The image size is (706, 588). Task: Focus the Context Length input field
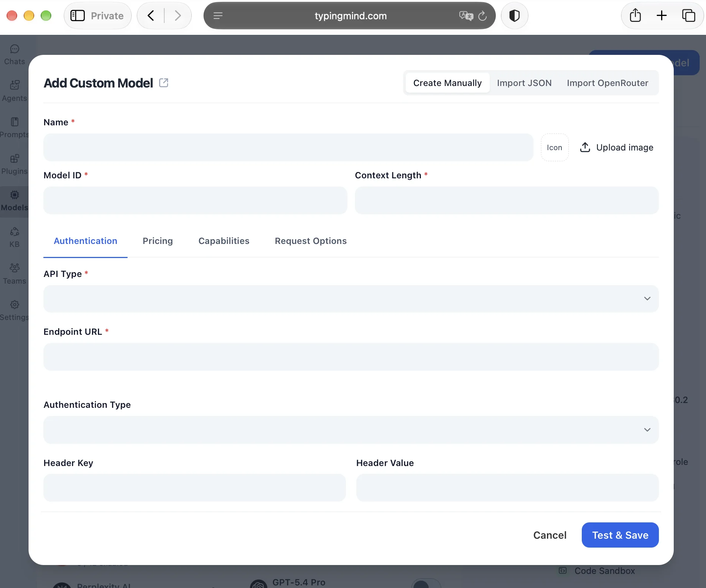coord(507,200)
